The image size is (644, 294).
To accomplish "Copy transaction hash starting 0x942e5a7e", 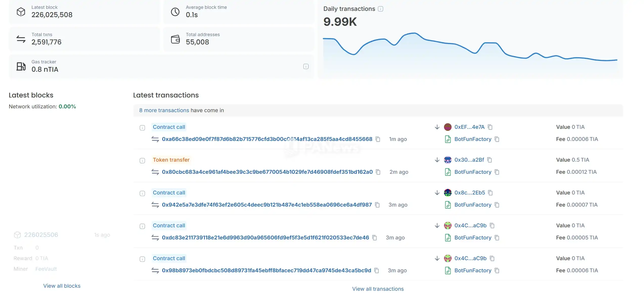I will point(377,205).
